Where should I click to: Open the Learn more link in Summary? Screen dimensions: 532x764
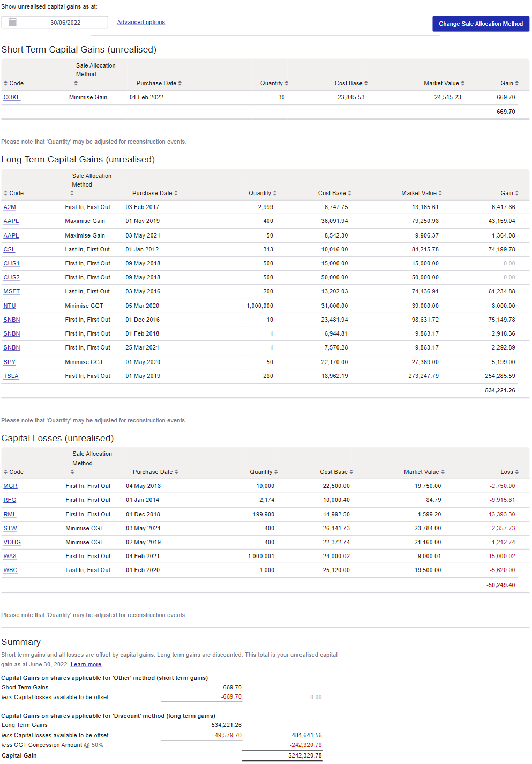(86, 664)
